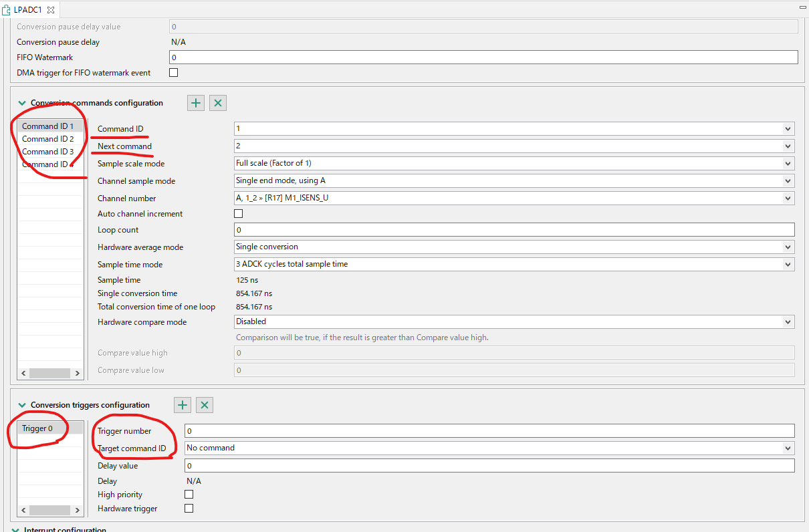Click the add trigger plus icon
This screenshot has width=809, height=532.
182,404
